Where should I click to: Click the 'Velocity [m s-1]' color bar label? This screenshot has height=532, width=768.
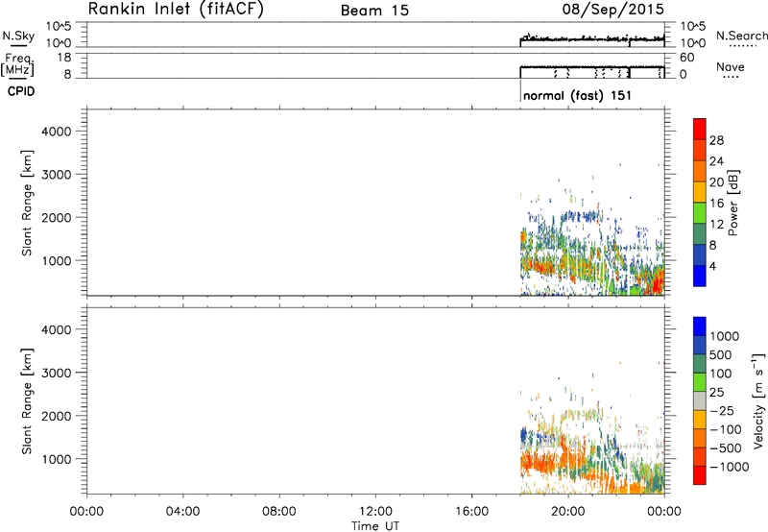(758, 400)
